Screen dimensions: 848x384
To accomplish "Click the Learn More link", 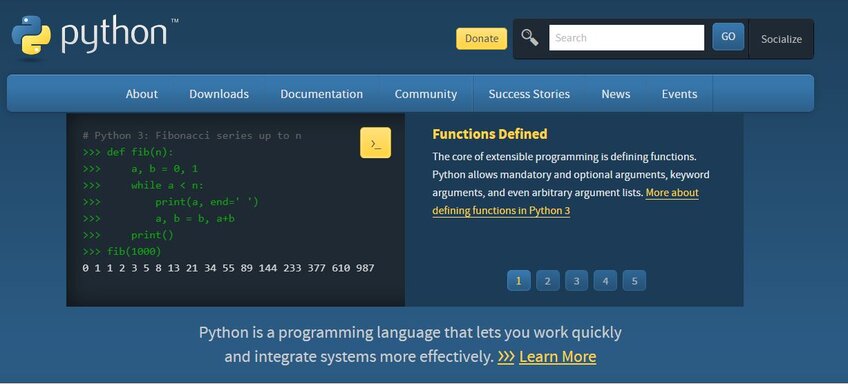I will [x=558, y=357].
